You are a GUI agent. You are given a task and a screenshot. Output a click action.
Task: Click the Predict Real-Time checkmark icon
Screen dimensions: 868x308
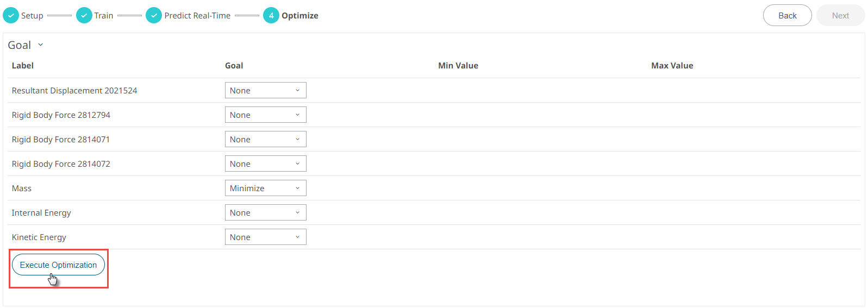click(x=154, y=16)
